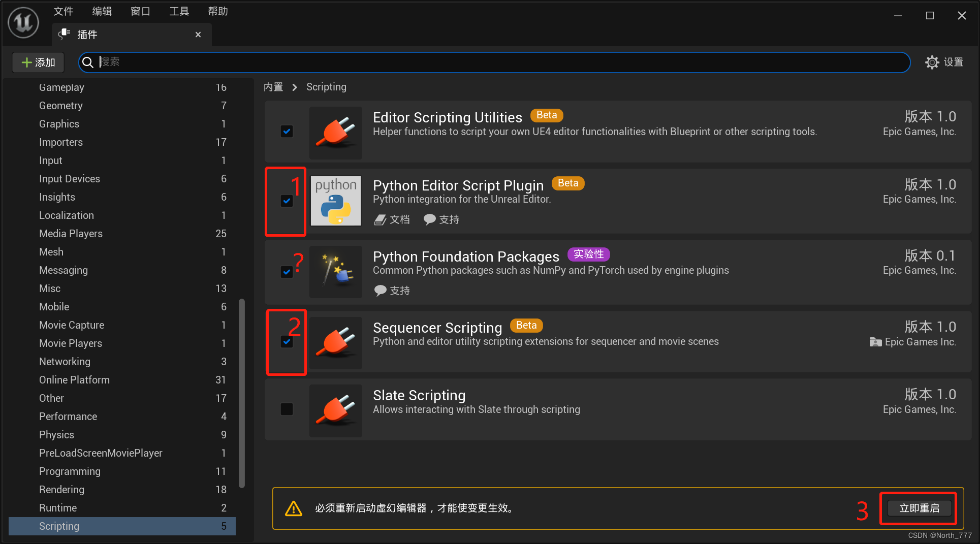Select Movie Capture category
Viewport: 980px width, 544px height.
point(122,325)
